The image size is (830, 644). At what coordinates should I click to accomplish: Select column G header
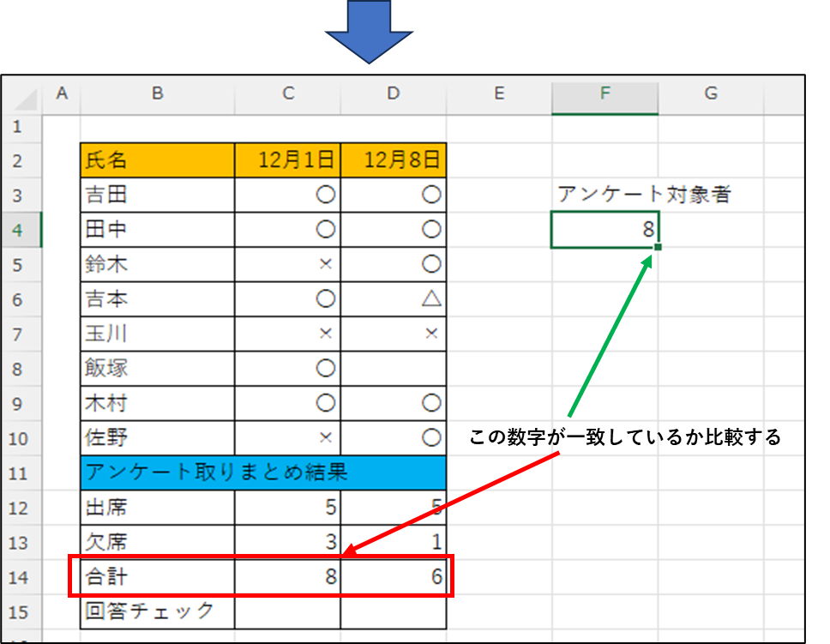[x=711, y=93]
